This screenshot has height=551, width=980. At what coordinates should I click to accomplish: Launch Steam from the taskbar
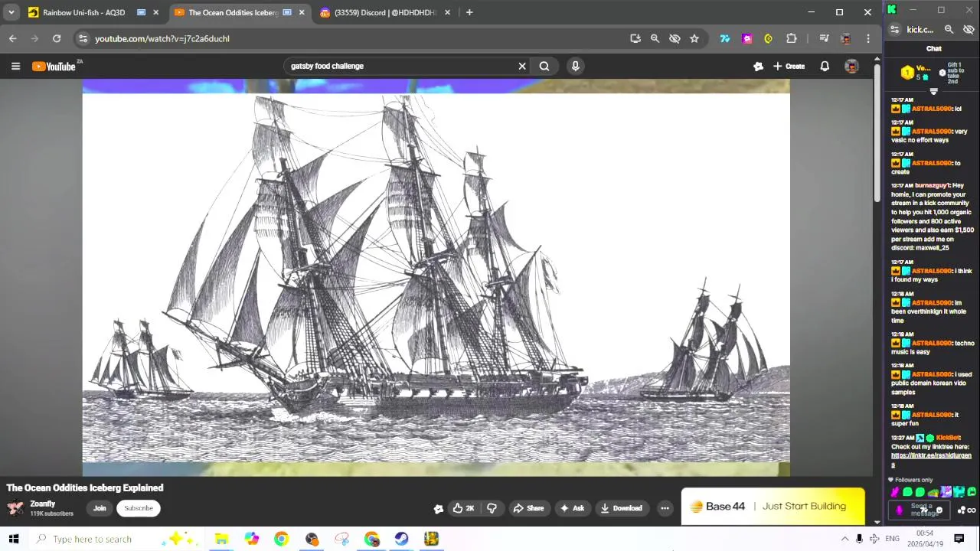pyautogui.click(x=401, y=539)
